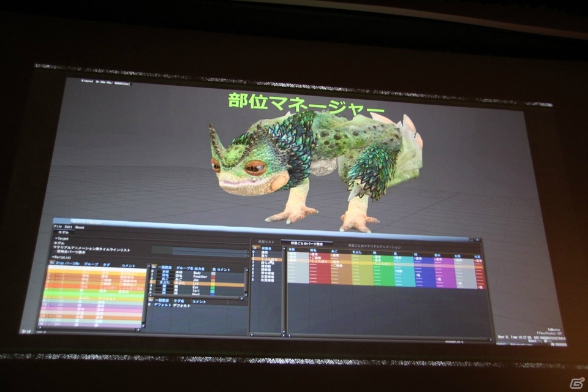
Task: Click the グループ名 column header in group list
Action: (184, 268)
